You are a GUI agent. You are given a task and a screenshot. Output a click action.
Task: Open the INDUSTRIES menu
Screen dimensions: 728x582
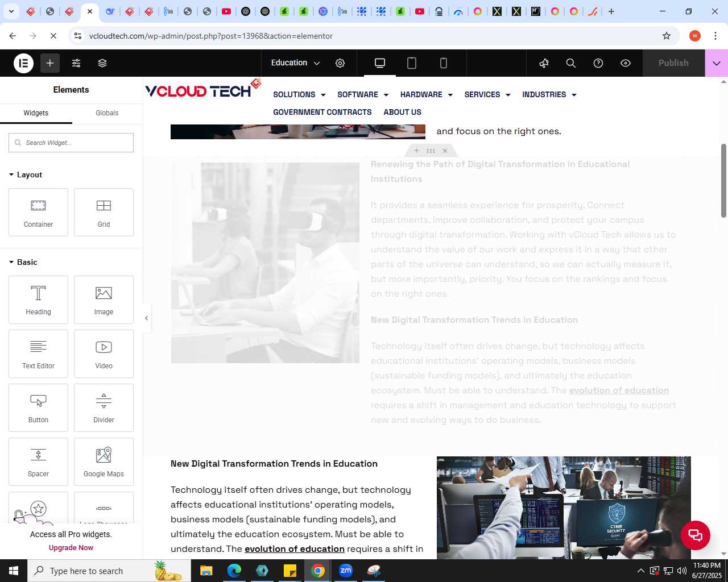[549, 94]
